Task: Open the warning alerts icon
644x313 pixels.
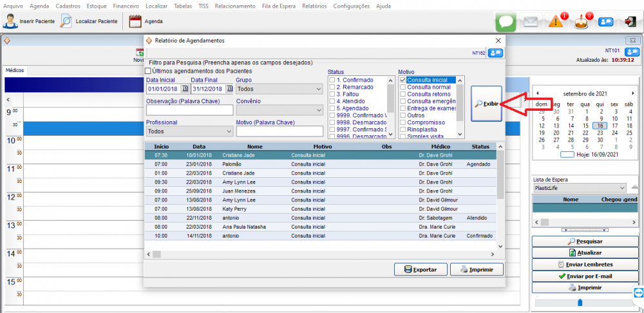Action: pyautogui.click(x=557, y=21)
